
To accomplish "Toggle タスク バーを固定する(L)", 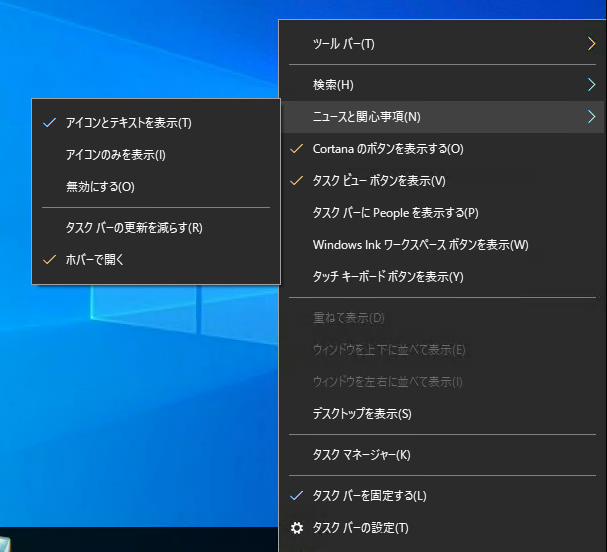I will click(442, 496).
